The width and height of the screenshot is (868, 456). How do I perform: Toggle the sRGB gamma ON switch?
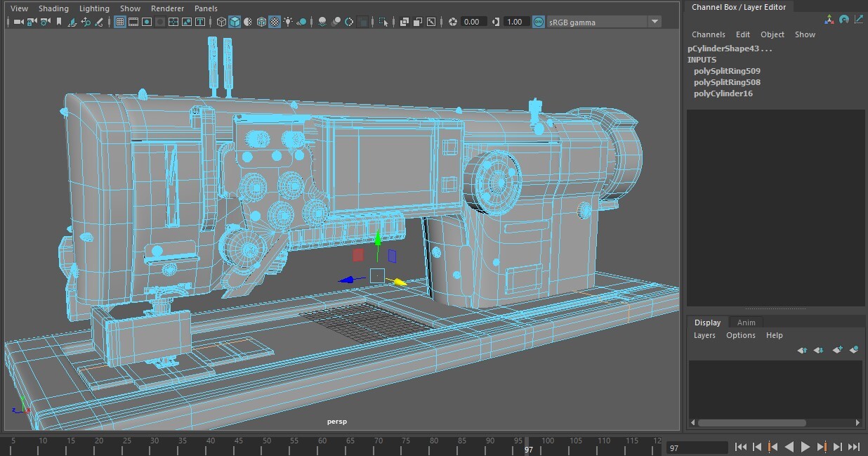537,22
